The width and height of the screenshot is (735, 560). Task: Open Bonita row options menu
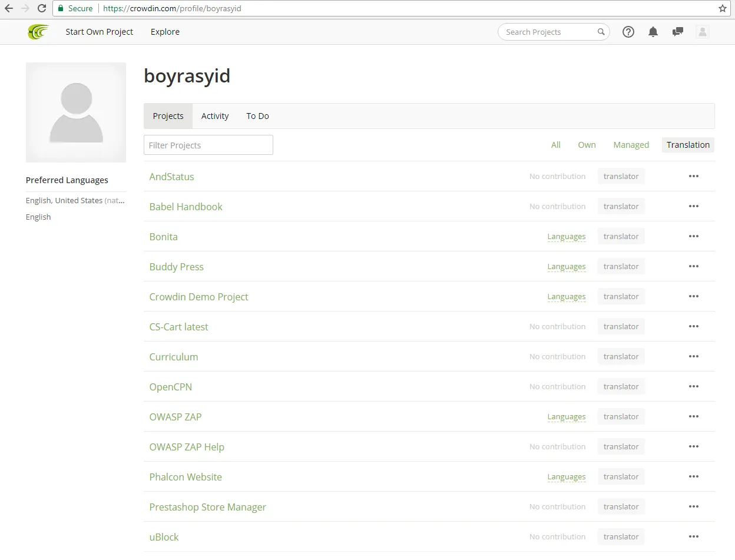(693, 236)
